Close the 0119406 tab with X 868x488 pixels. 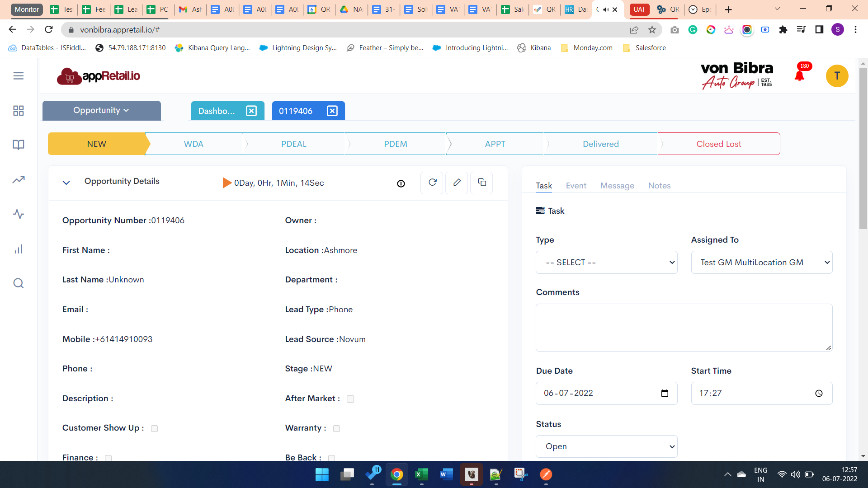coord(332,111)
